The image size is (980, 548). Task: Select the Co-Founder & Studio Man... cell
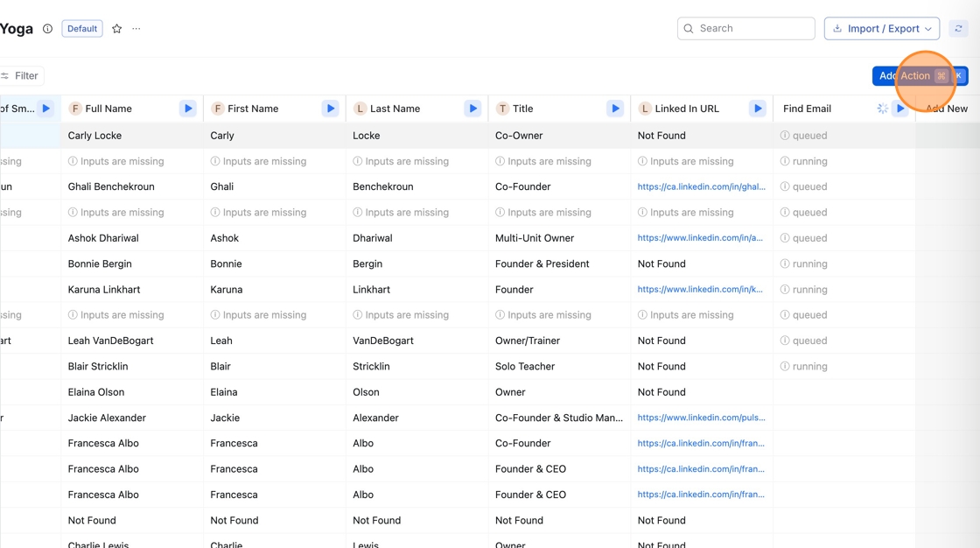[559, 418]
